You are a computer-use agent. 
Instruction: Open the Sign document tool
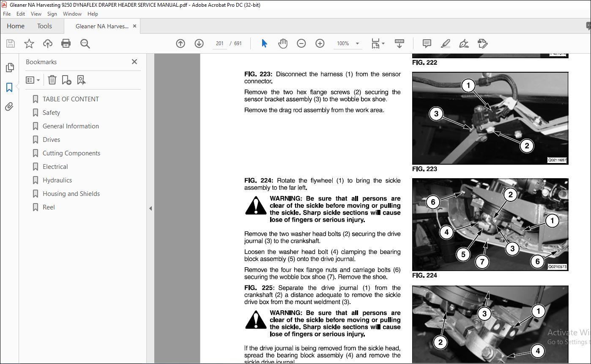[464, 43]
